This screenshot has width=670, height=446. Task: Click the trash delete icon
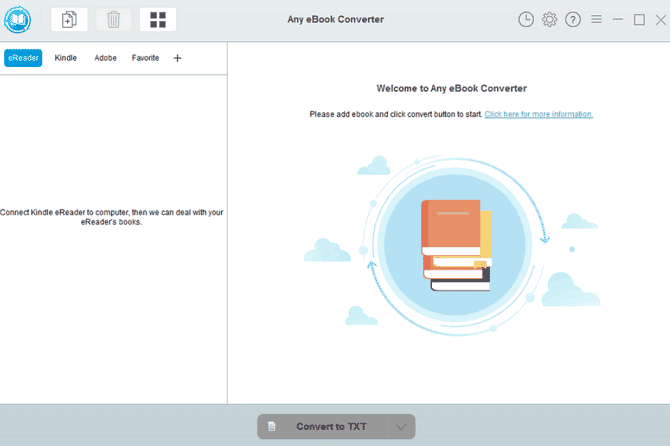pos(113,20)
